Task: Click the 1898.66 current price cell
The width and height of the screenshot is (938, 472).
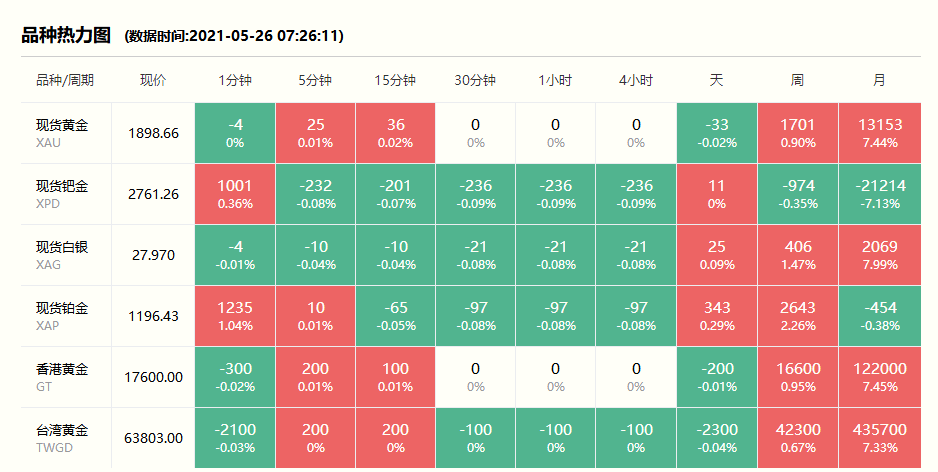Action: (153, 133)
